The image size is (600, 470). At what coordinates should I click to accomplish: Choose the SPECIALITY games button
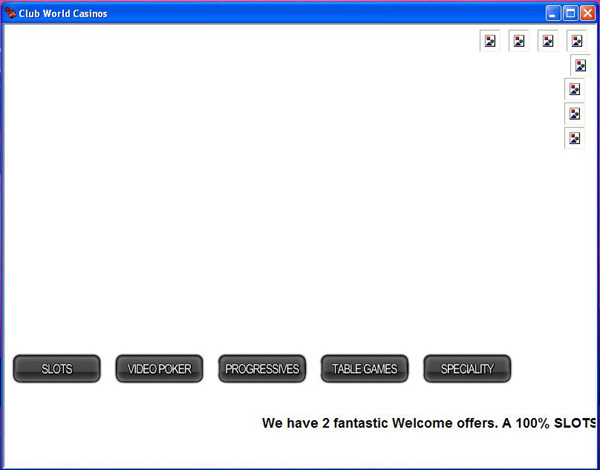click(467, 369)
